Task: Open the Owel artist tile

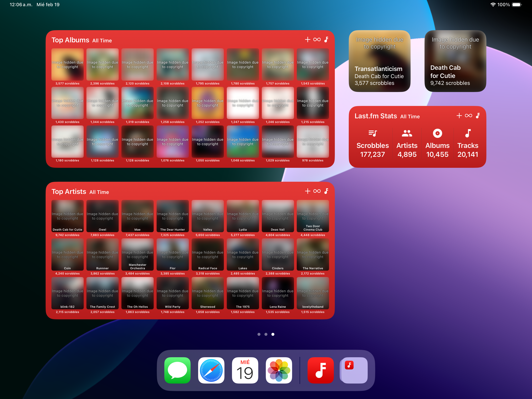Action: (x=102, y=216)
